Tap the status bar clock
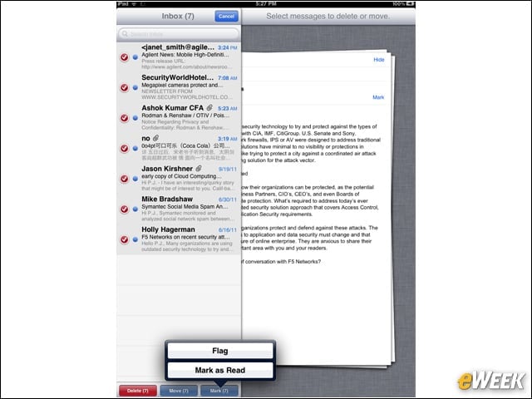This screenshot has height=399, width=532. coord(266,3)
